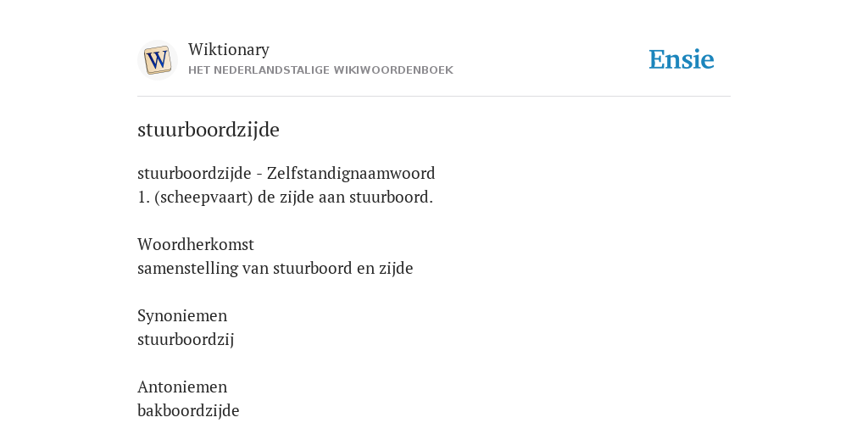868x434 pixels.
Task: Select the Synoniemen section label
Action: [182, 315]
